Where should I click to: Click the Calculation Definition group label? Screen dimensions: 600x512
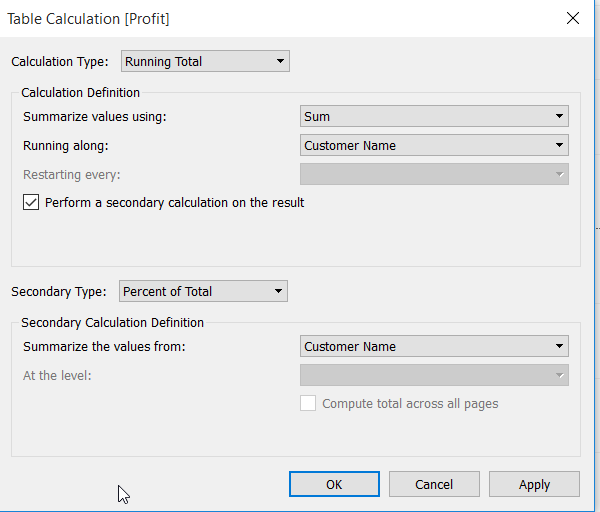click(80, 93)
